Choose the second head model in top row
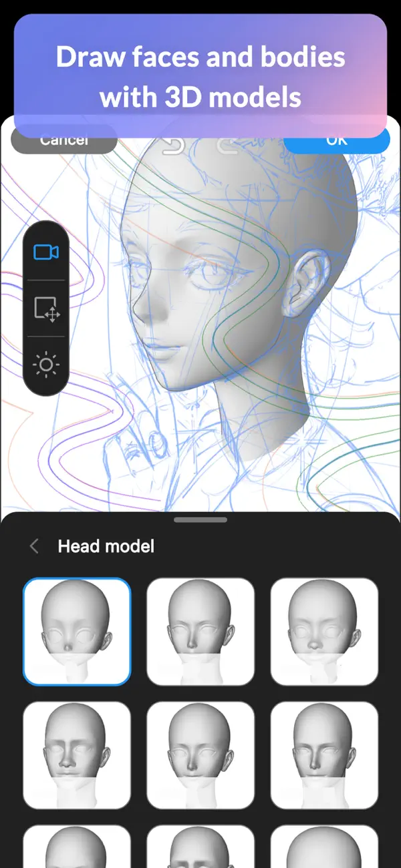 200,632
